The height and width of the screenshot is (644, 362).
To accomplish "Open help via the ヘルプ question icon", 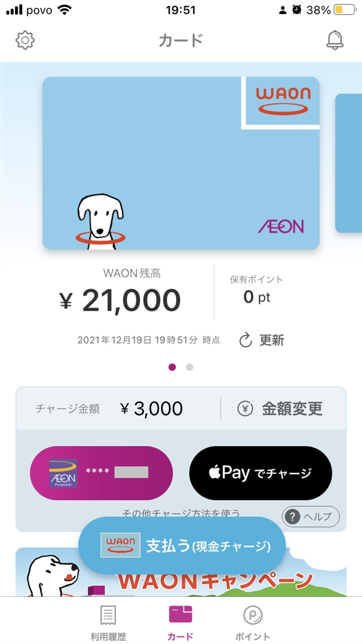I will point(292,517).
